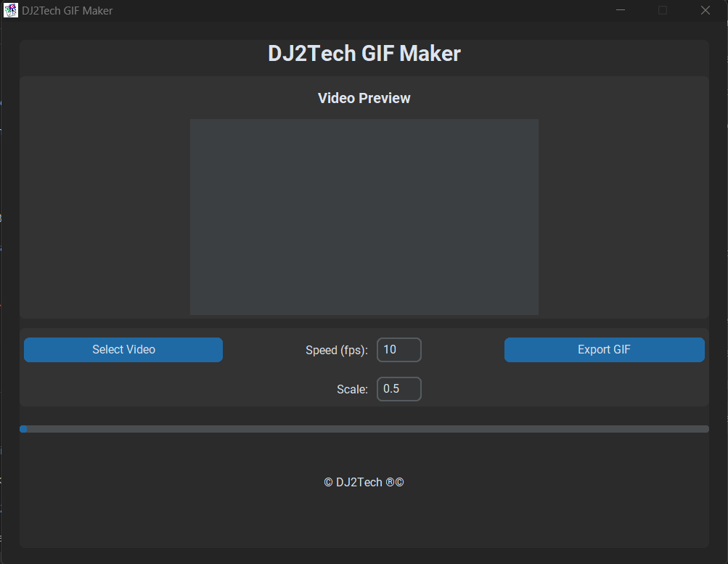Click the maximize window button
The image size is (728, 564).
[663, 10]
